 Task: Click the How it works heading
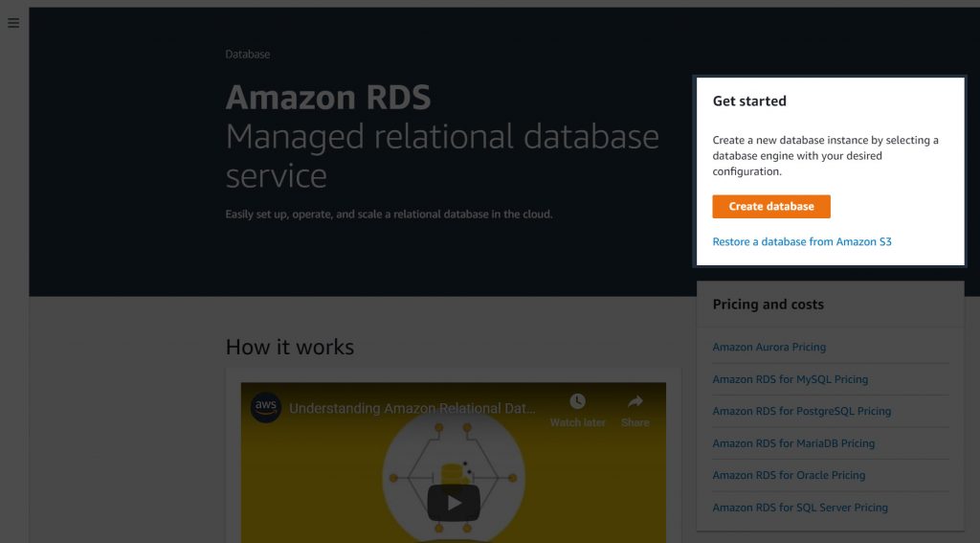coord(290,348)
